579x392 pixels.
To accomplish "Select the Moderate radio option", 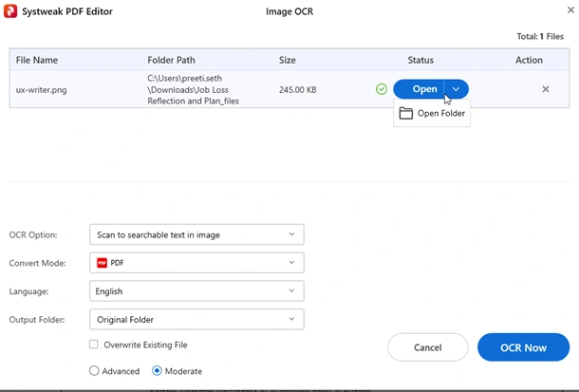I will [157, 370].
